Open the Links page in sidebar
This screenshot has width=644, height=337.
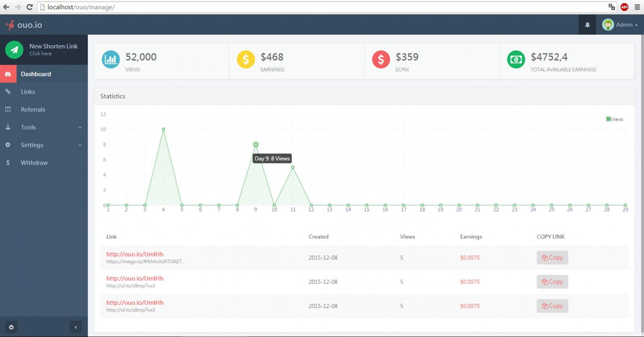point(28,92)
